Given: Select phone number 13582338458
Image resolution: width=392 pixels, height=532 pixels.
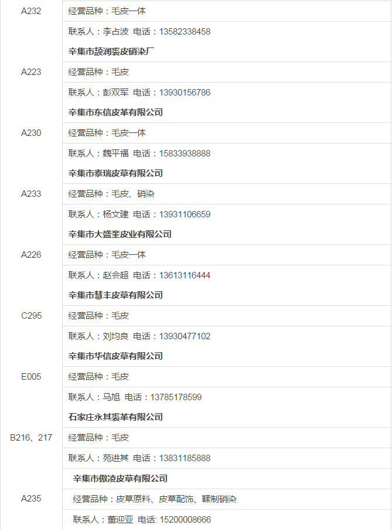Looking at the screenshot, I should click(185, 32).
